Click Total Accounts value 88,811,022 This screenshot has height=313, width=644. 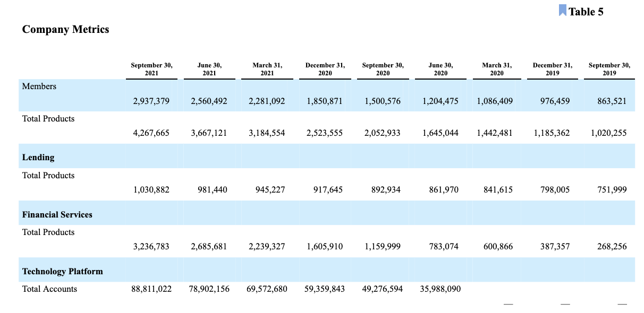coord(151,289)
